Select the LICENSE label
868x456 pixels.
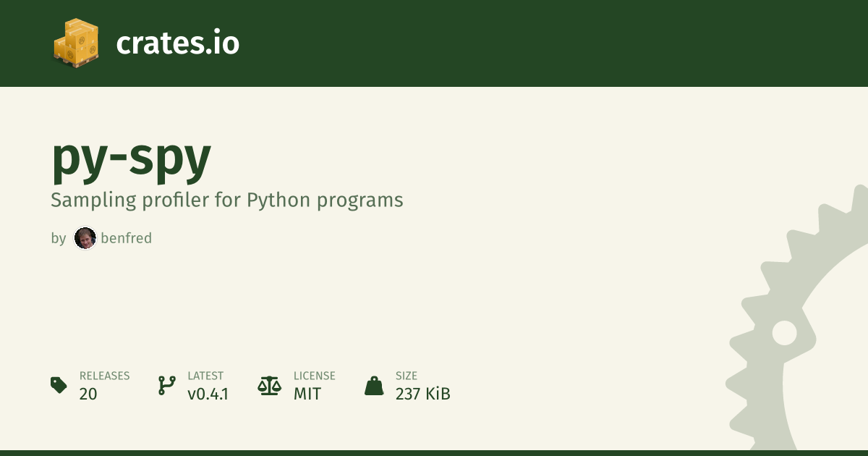tap(314, 376)
